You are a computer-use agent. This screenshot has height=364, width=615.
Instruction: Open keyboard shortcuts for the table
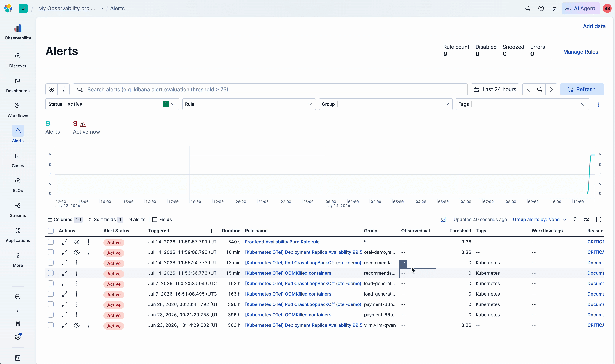574,220
